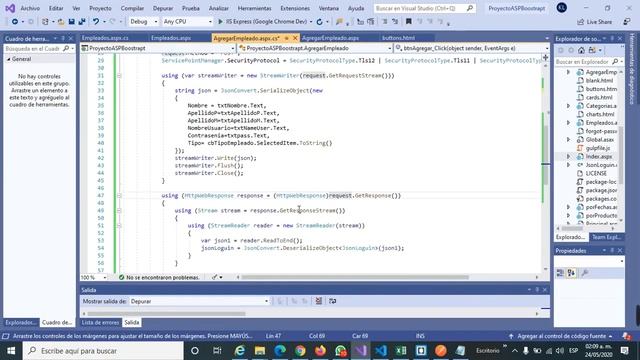Open Visual Studio Code from taskbar
The height and width of the screenshot is (360, 640).
[x=381, y=351]
